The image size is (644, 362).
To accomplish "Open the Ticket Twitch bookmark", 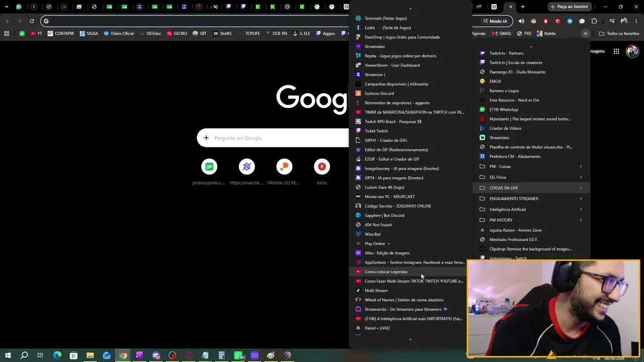I will (x=410, y=131).
